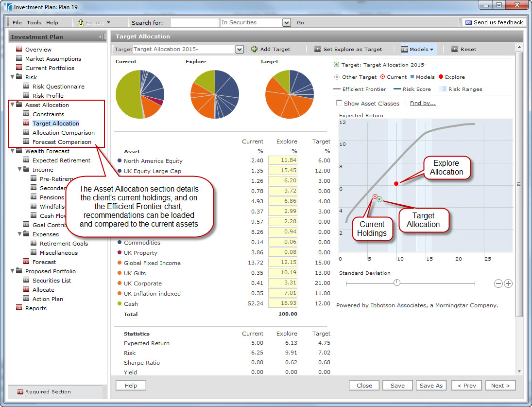Open the Tools menu
The image size is (532, 407).
(34, 22)
